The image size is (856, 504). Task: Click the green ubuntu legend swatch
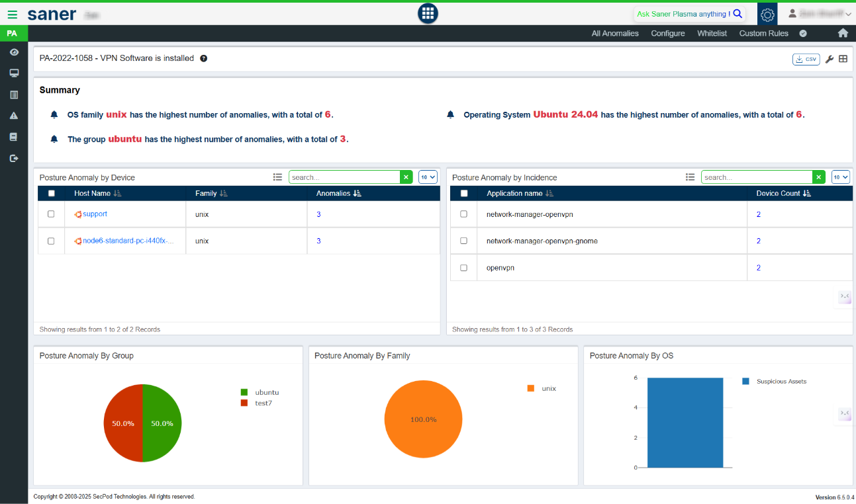[244, 392]
